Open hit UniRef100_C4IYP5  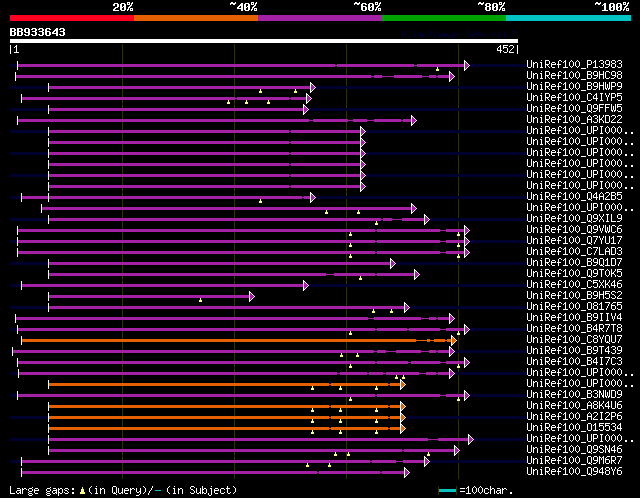[x=574, y=98]
